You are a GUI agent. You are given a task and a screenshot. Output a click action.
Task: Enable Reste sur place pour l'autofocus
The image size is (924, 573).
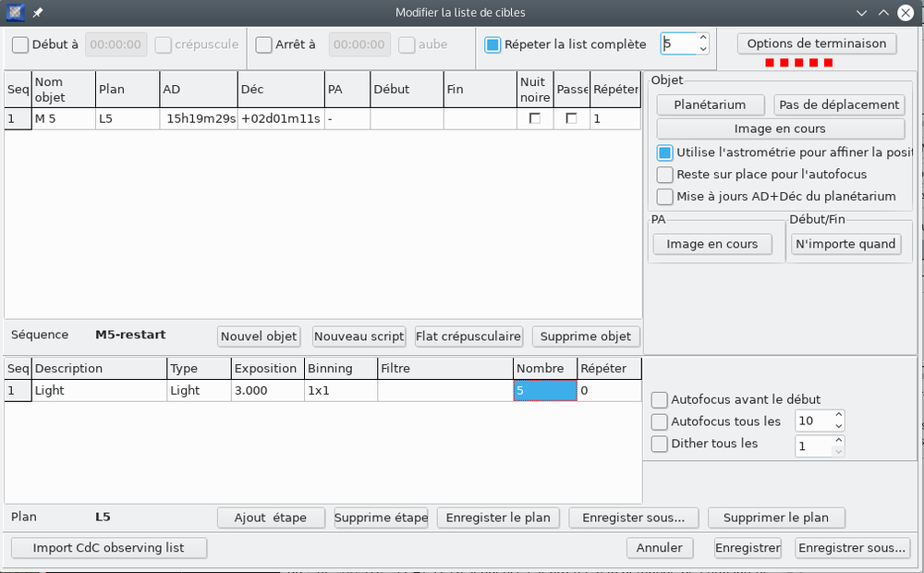(x=664, y=175)
